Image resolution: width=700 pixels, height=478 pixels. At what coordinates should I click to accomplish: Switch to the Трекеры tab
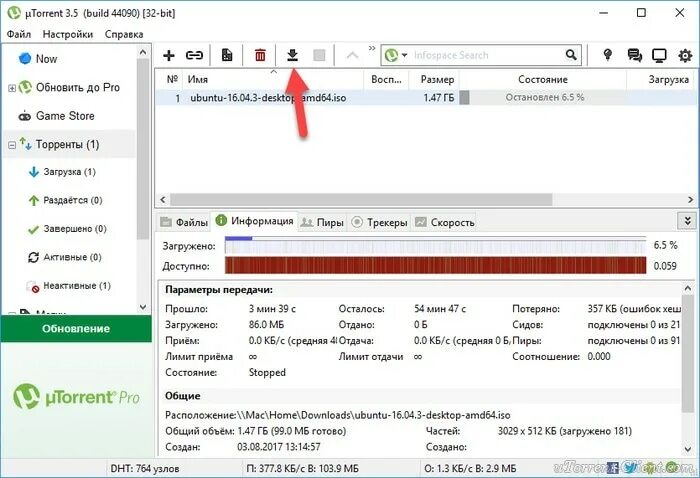click(379, 222)
